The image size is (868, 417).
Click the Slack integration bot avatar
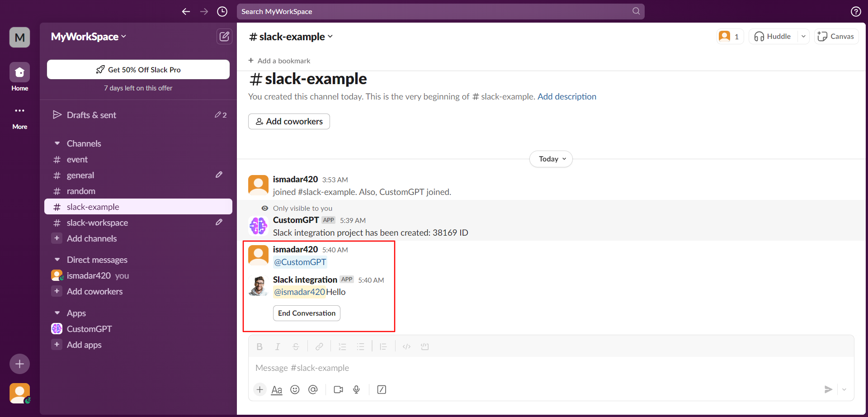click(x=258, y=286)
